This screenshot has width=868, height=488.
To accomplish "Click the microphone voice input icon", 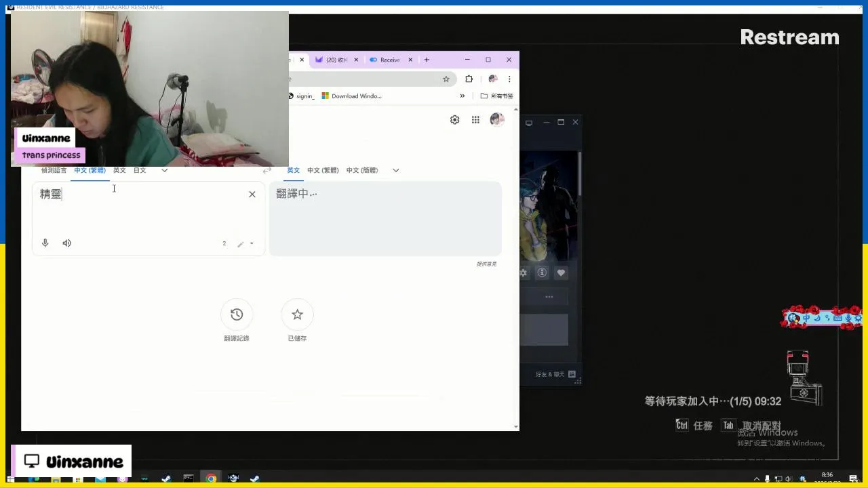I will point(45,243).
